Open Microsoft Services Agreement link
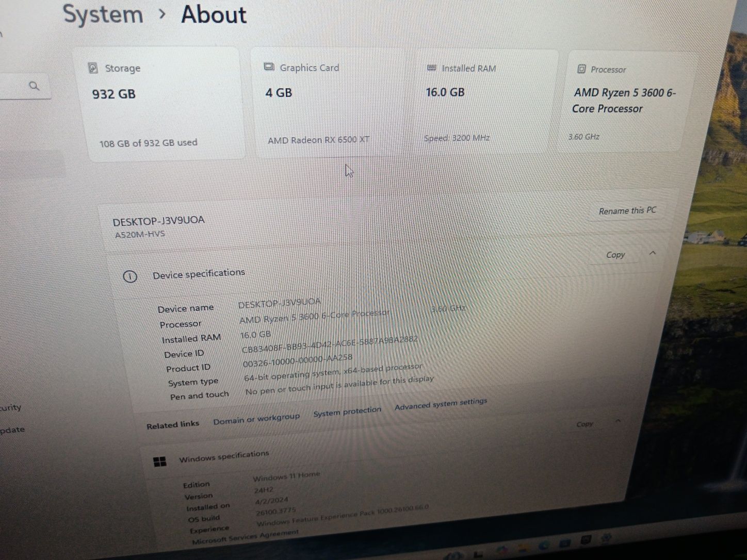 click(x=245, y=536)
